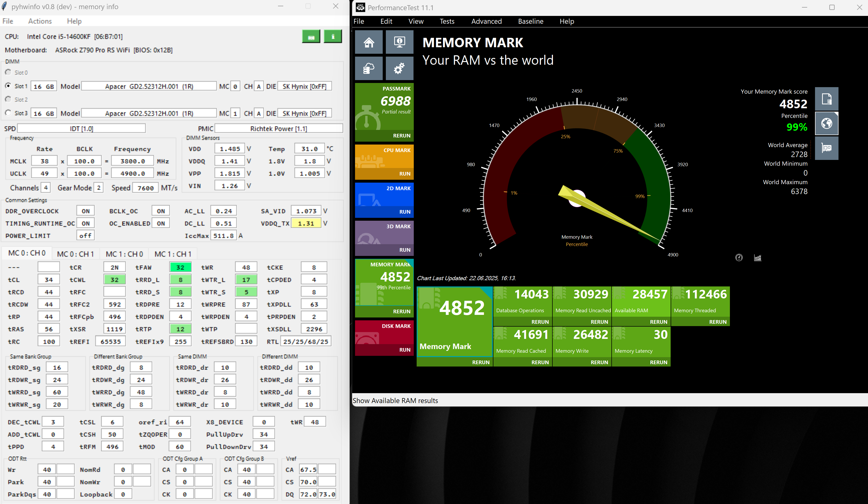Click RUN on the CPU Mark tile
This screenshot has width=868, height=504.
click(404, 174)
